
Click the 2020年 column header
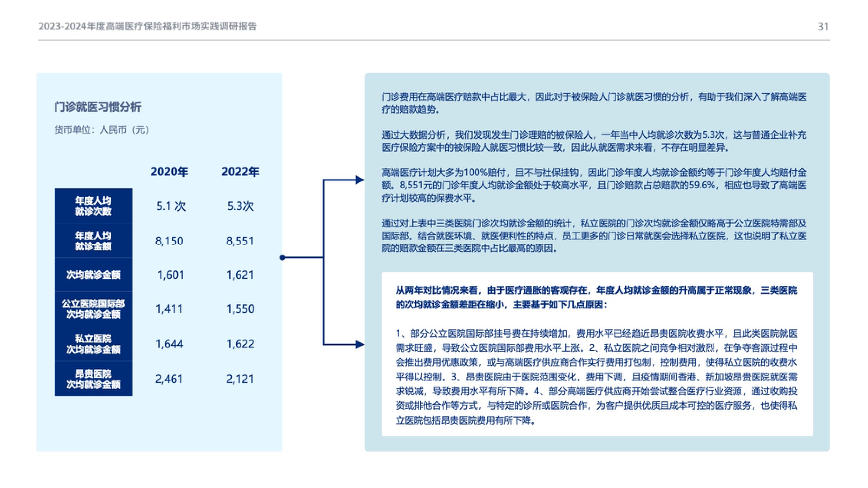[169, 172]
